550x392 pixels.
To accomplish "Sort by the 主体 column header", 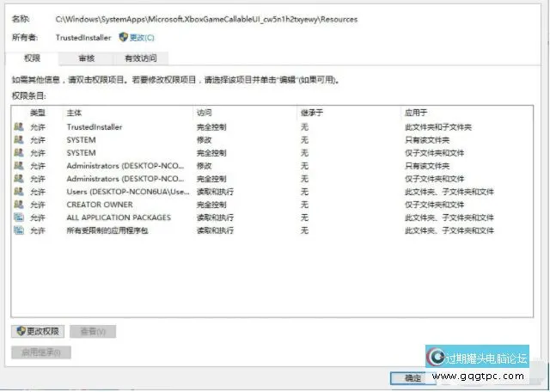I will [74, 113].
